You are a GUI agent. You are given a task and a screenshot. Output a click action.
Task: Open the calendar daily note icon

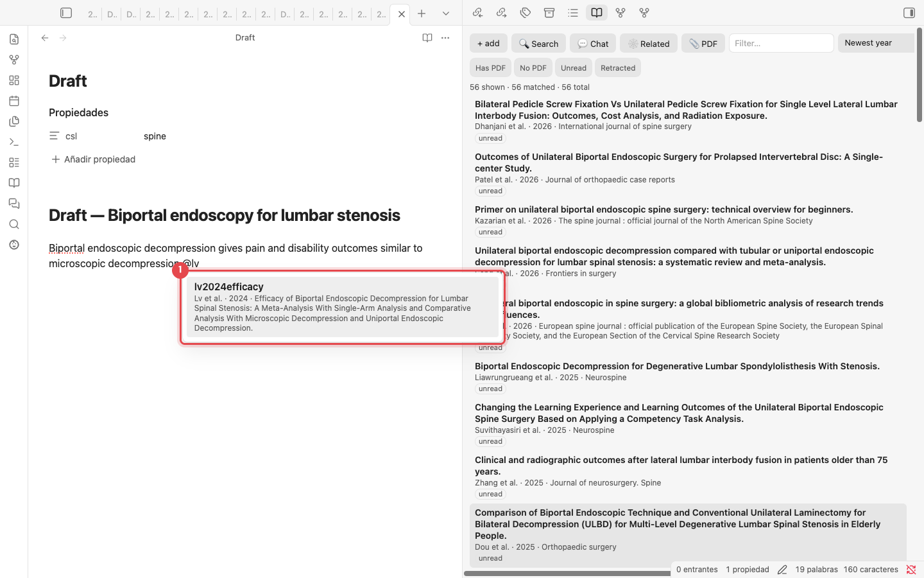[14, 101]
